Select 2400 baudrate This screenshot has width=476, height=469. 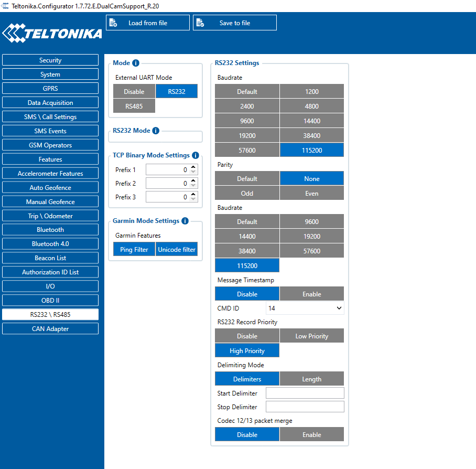point(247,105)
